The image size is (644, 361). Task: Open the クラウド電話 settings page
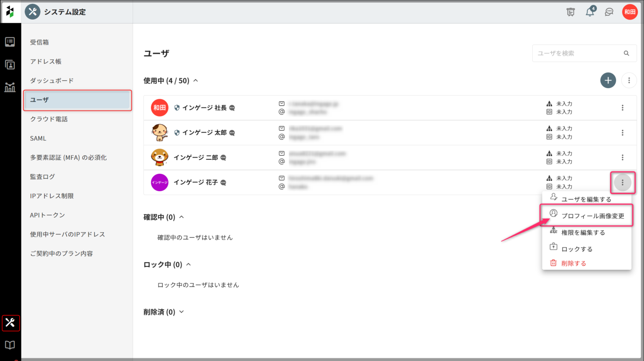click(49, 119)
